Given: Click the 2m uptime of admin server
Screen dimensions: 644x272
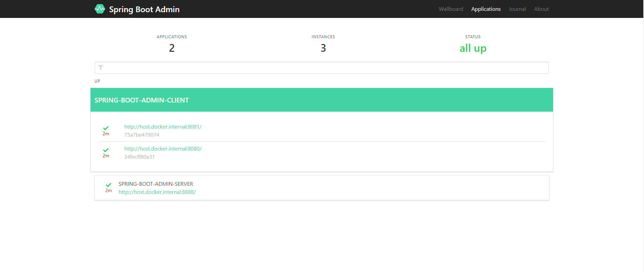Looking at the screenshot, I should click(109, 191).
